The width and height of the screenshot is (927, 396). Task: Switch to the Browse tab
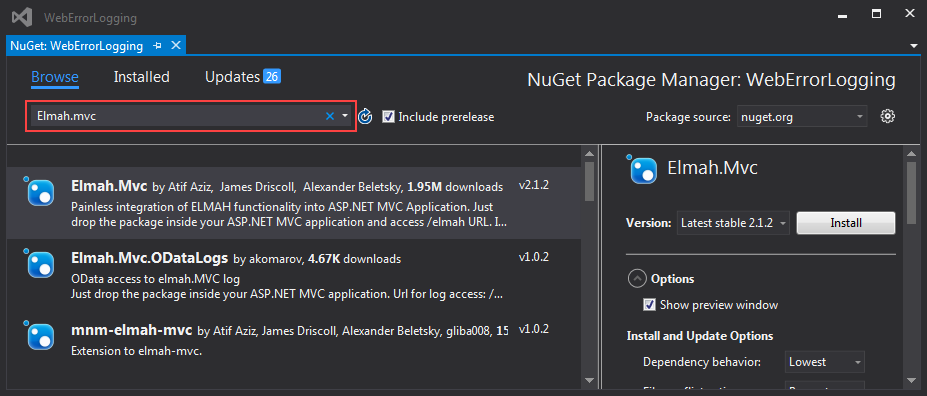55,77
